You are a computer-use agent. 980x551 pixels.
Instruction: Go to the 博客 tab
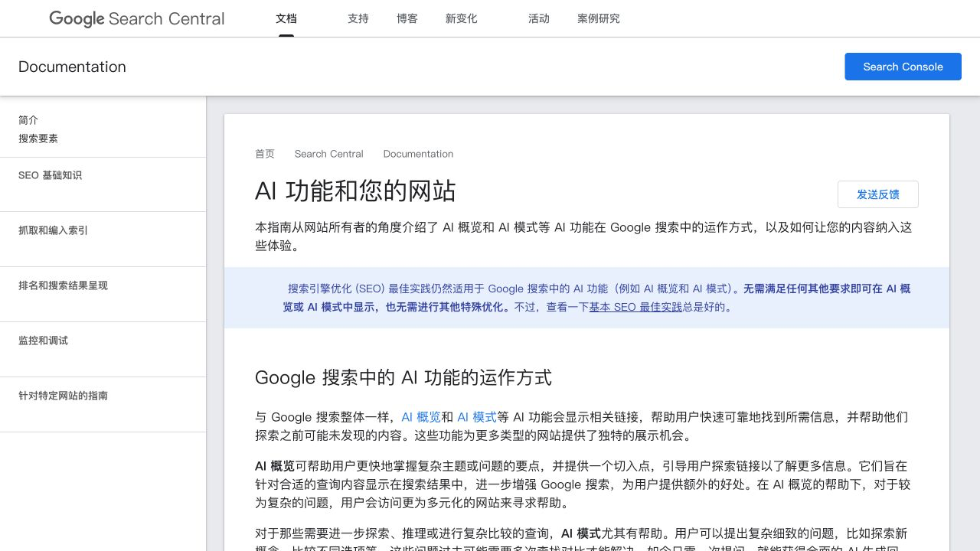point(407,18)
